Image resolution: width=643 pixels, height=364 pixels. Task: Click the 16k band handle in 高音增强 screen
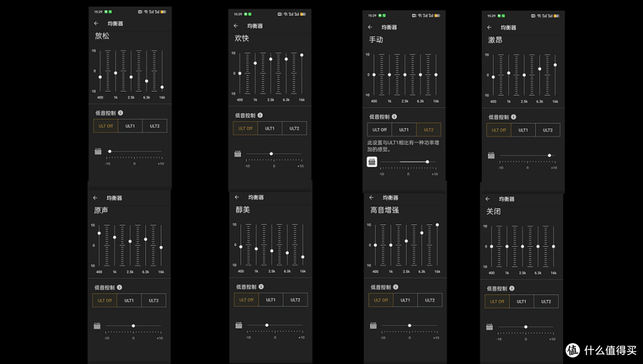tap(437, 225)
